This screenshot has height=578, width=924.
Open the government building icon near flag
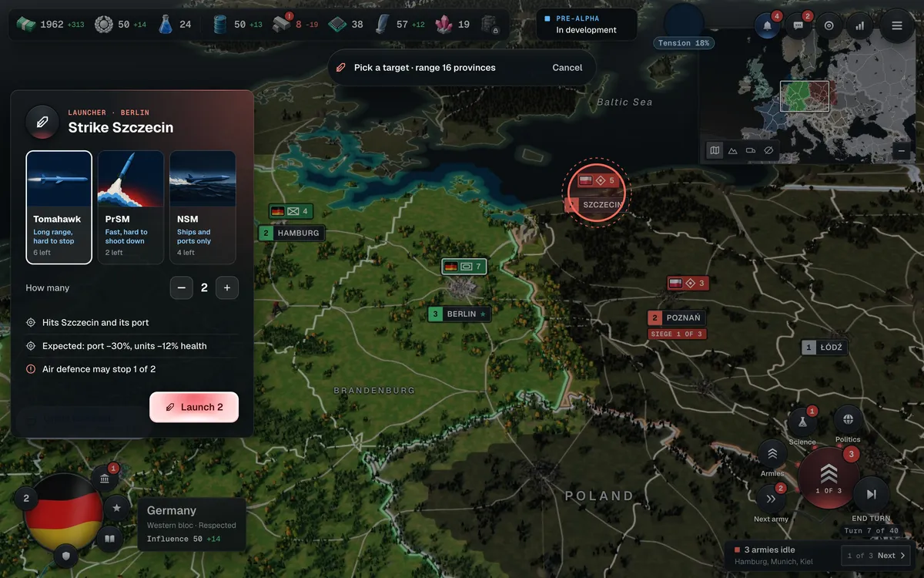point(105,479)
